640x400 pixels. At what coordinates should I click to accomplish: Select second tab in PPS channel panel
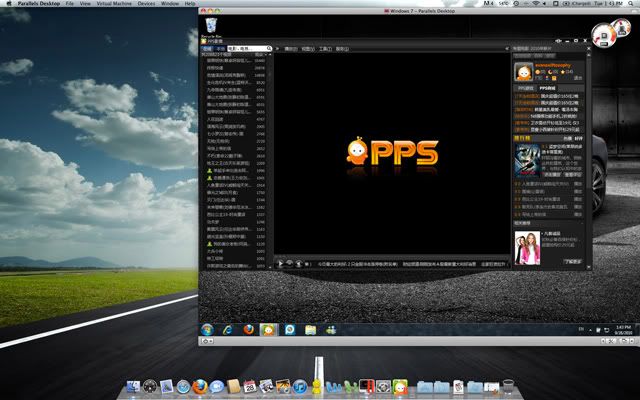(219, 48)
